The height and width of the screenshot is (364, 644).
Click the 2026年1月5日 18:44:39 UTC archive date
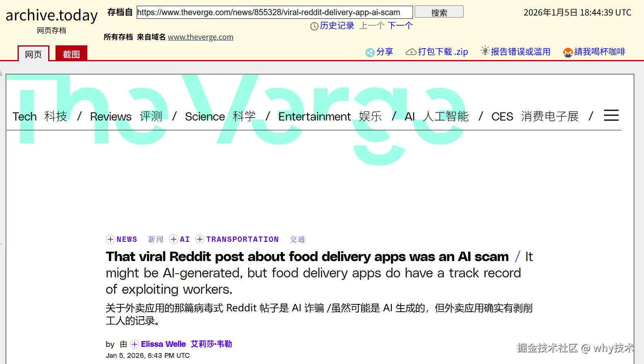(x=577, y=13)
